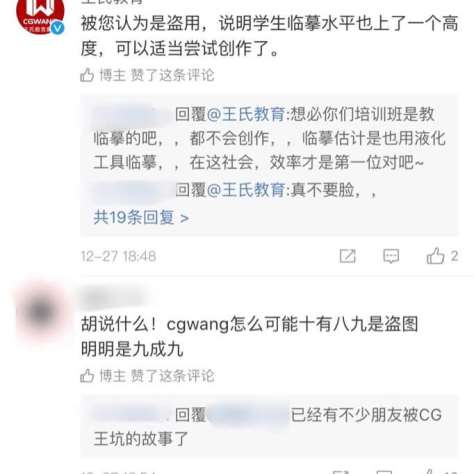This screenshot has width=474, height=474.
Task: Click the blurred replier name before 真不要脸 reply
Action: [x=132, y=190]
